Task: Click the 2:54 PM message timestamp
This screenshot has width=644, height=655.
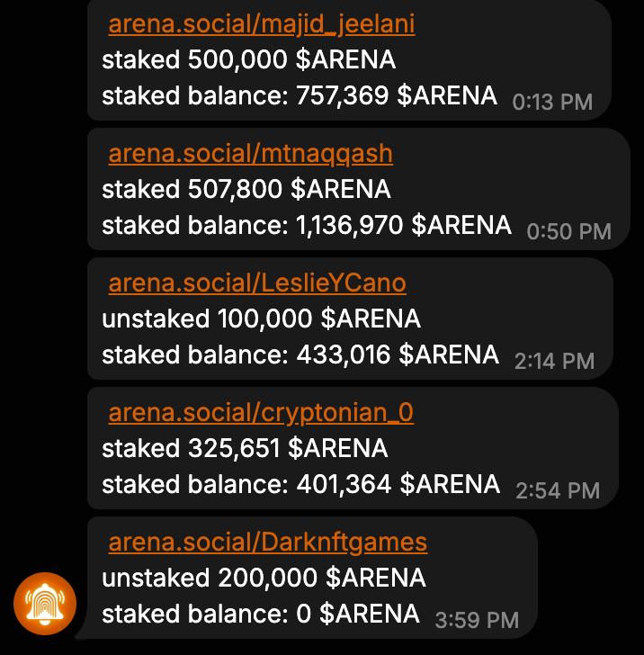Action: (x=557, y=490)
